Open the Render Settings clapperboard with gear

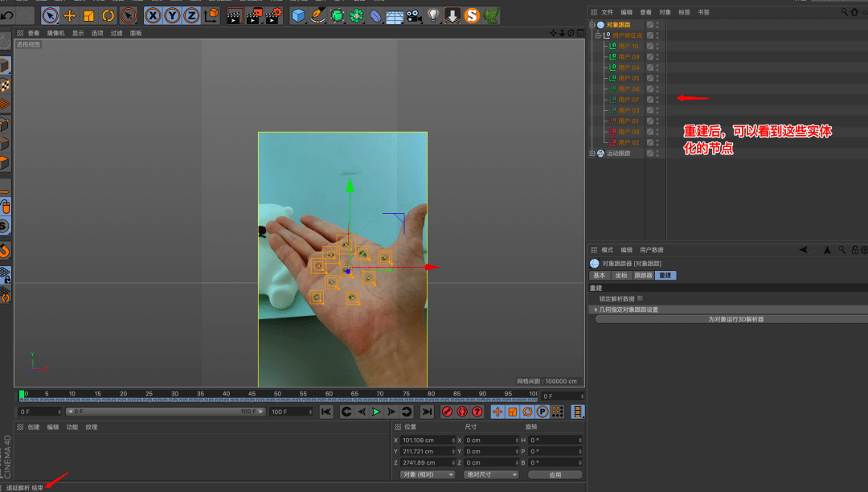coord(273,15)
